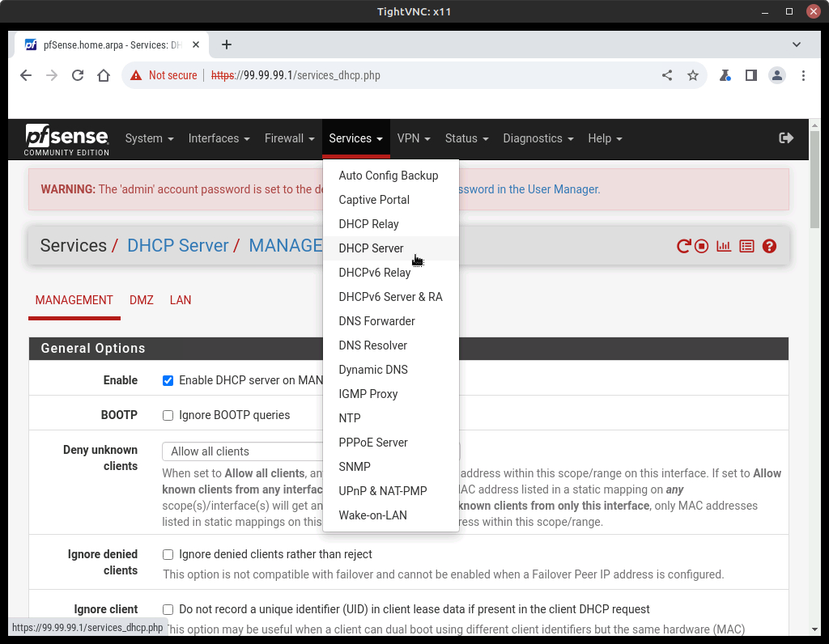Screen dimensions: 829x644
Task: Select DHCP Relay menu item
Action: 391,224
